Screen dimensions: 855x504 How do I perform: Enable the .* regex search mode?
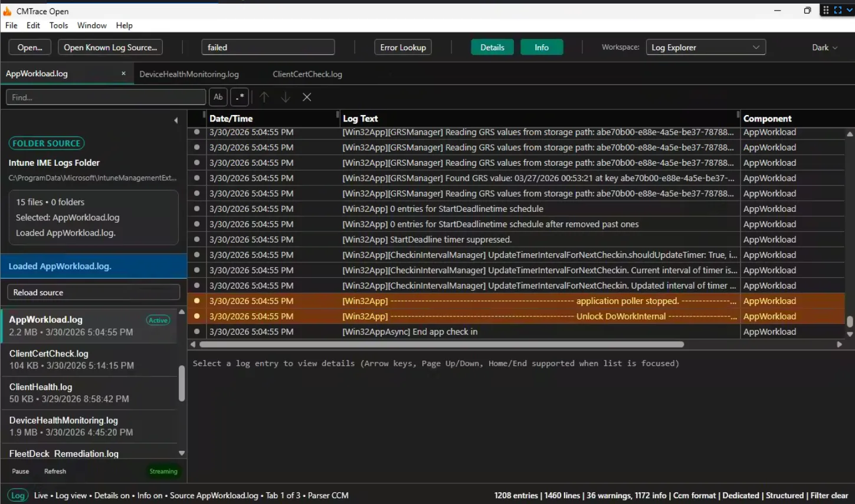(239, 97)
